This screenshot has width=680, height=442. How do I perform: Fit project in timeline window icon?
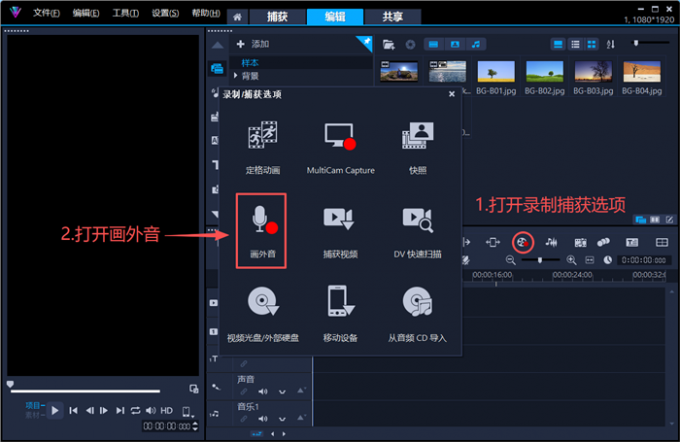(x=589, y=260)
